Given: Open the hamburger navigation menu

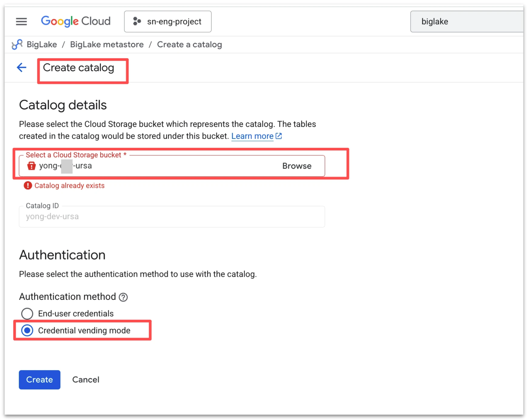Looking at the screenshot, I should (21, 21).
